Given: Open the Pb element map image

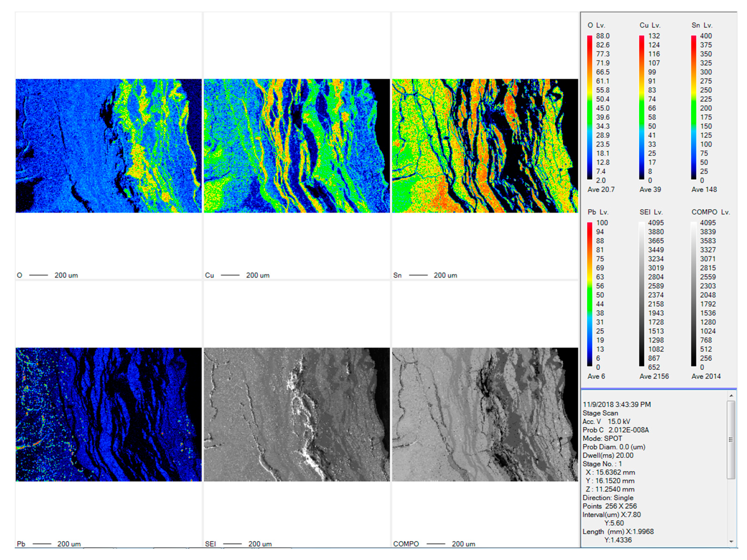Looking at the screenshot, I should [108, 414].
